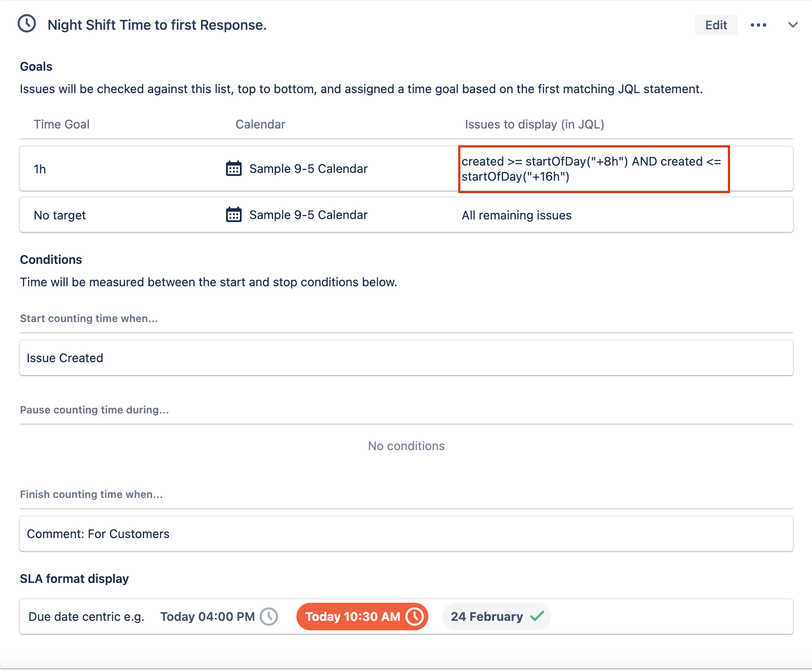This screenshot has width=812, height=670.
Task: Select Sample 9-5 Calendar in 1h row
Action: (x=308, y=169)
